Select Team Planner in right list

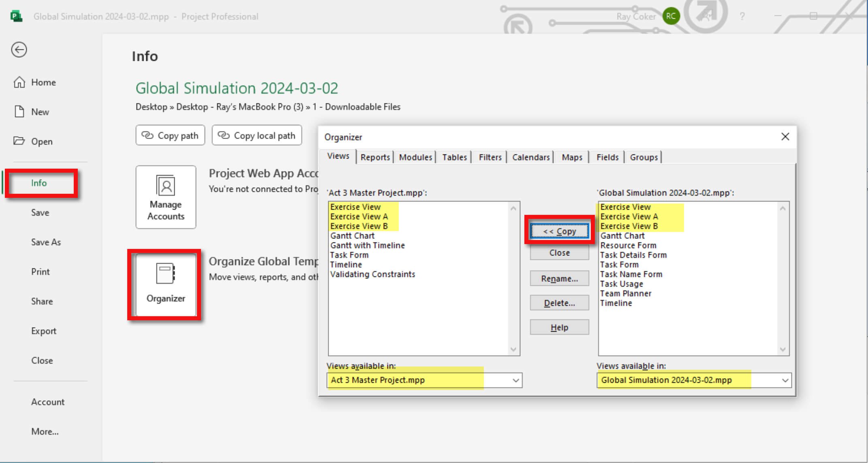coord(626,294)
